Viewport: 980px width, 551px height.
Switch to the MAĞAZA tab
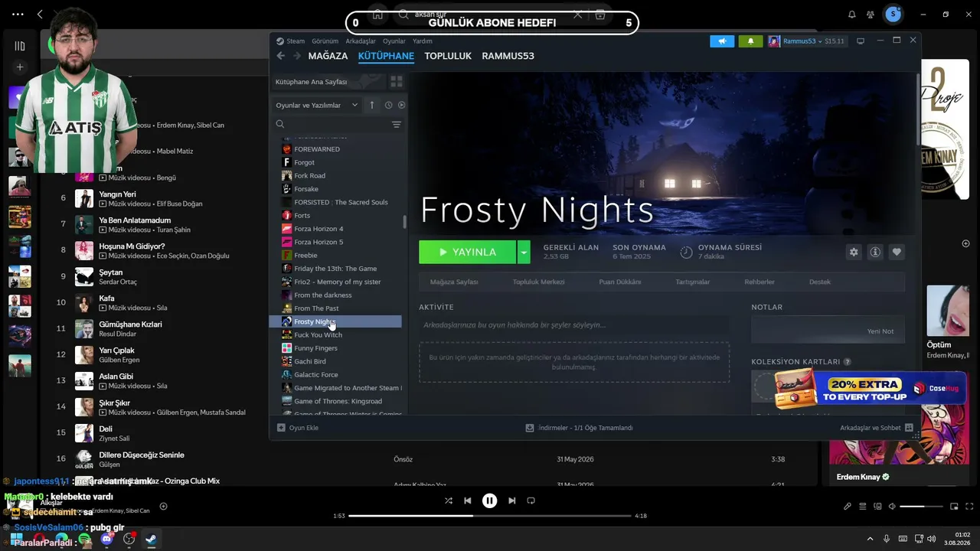click(328, 56)
